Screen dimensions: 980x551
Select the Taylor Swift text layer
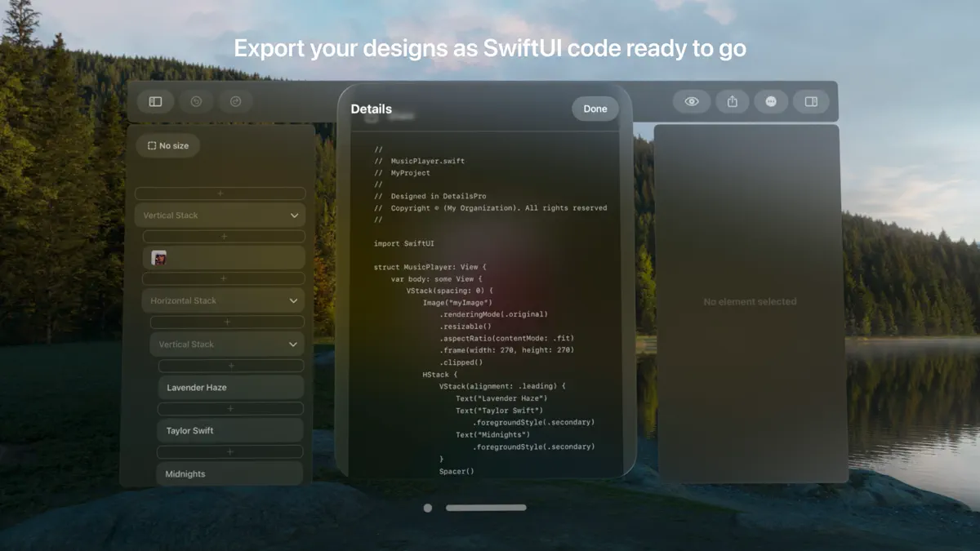(x=230, y=430)
